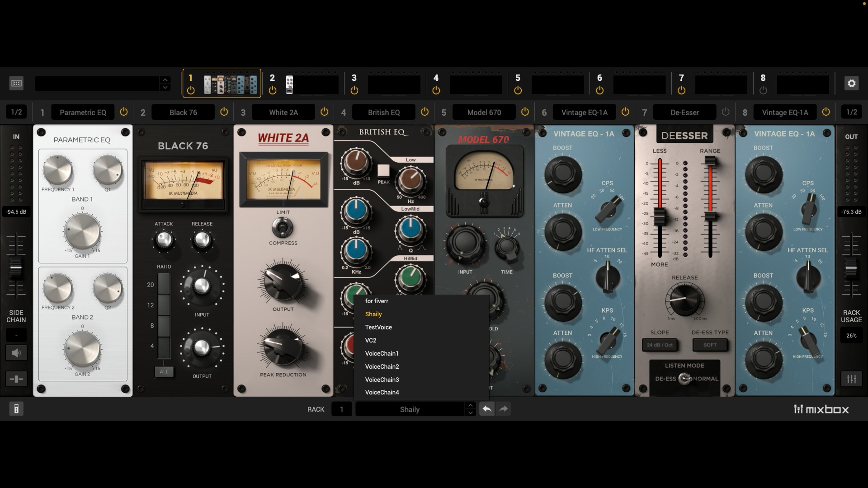Bypass the Model 670 slot power
Screen dimensions: 868x488
click(525, 112)
